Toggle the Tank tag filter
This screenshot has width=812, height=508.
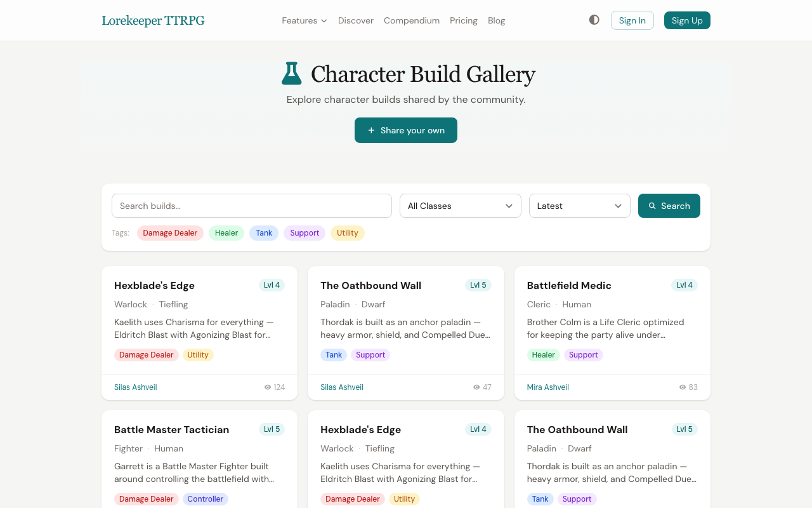pyautogui.click(x=264, y=233)
